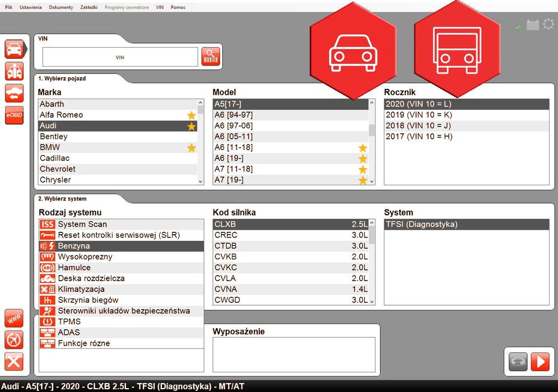558x392 pixels.
Task: Select the large red truck hexagon icon
Action: [457, 50]
